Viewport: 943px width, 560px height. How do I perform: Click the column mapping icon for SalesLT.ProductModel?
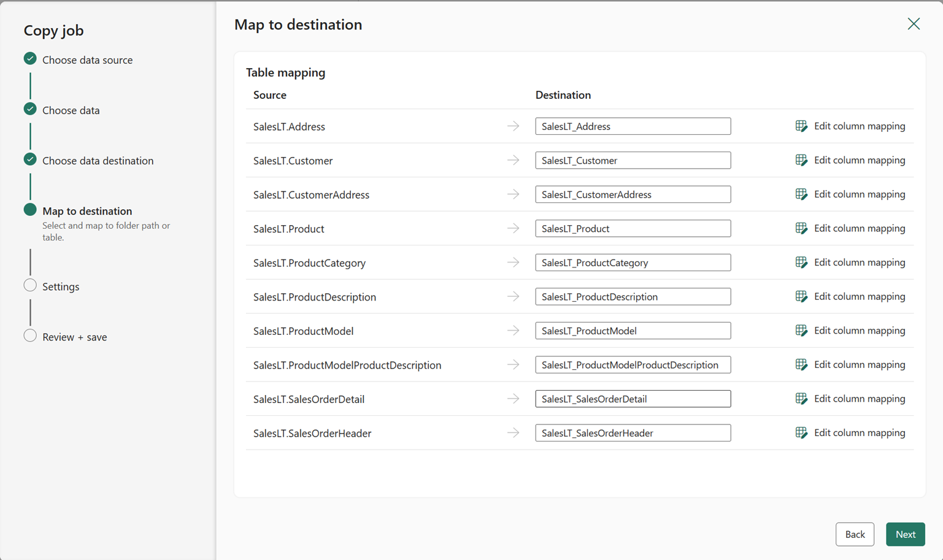click(x=801, y=331)
